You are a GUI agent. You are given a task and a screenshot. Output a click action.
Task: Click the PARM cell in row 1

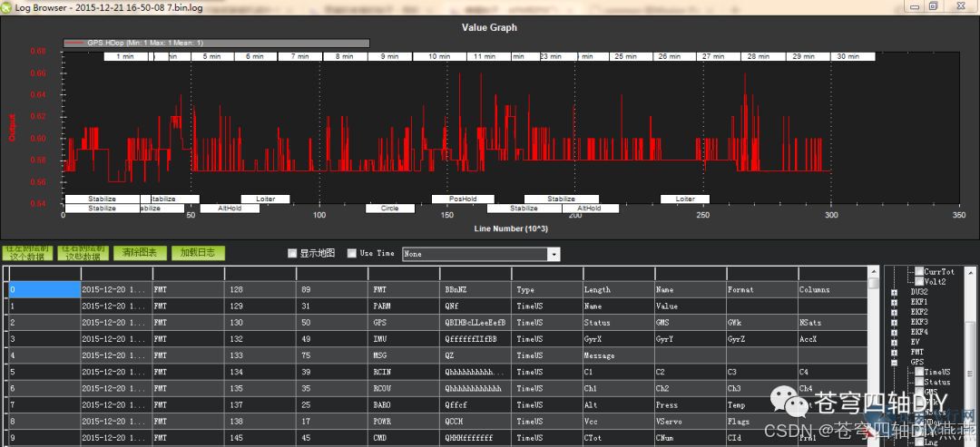pyautogui.click(x=404, y=306)
